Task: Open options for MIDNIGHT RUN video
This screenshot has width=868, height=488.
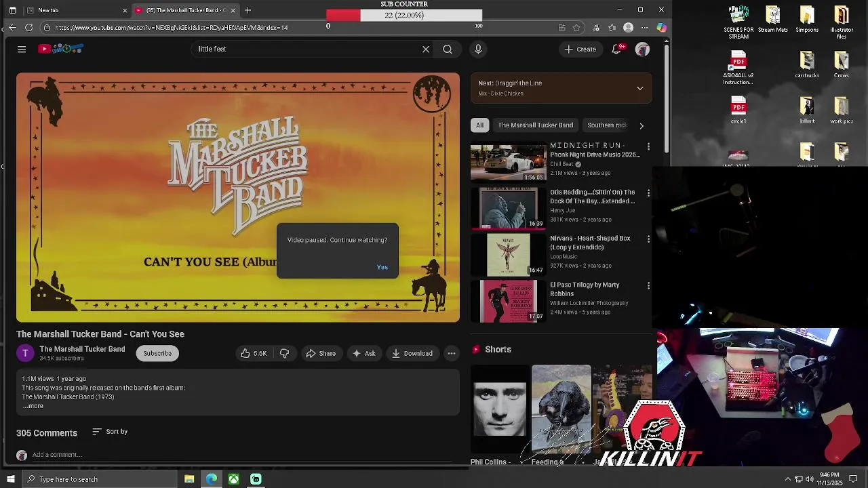Action: tap(648, 146)
